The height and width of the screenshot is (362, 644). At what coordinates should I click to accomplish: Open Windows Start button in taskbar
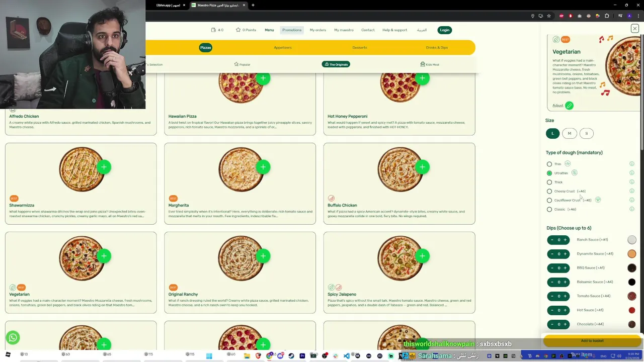point(209,356)
